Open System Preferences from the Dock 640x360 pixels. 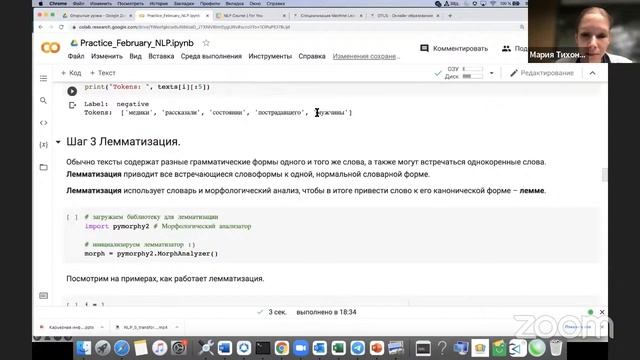[x=179, y=348]
